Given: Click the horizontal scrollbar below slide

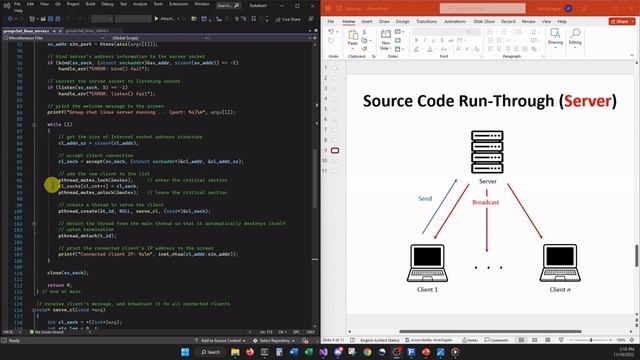Looking at the screenshot, I should [x=490, y=331].
